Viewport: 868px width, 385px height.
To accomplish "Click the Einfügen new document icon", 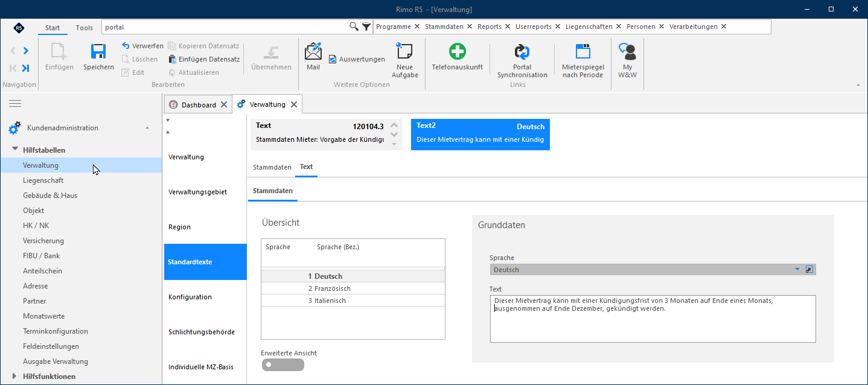I will (59, 51).
